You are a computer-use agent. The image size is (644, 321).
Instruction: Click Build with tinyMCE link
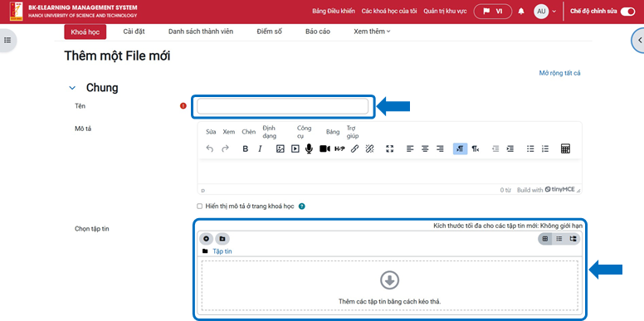click(x=546, y=190)
